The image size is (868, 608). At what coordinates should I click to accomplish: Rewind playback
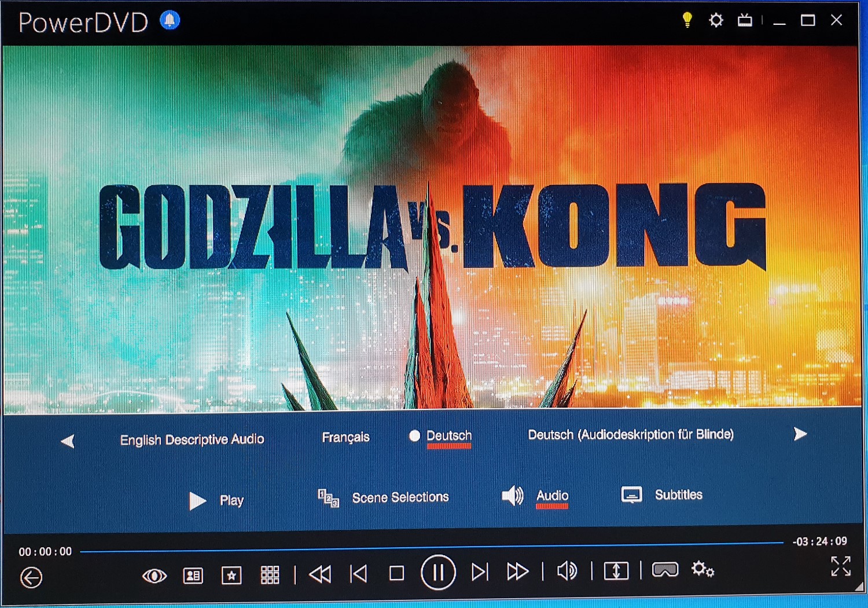click(320, 574)
